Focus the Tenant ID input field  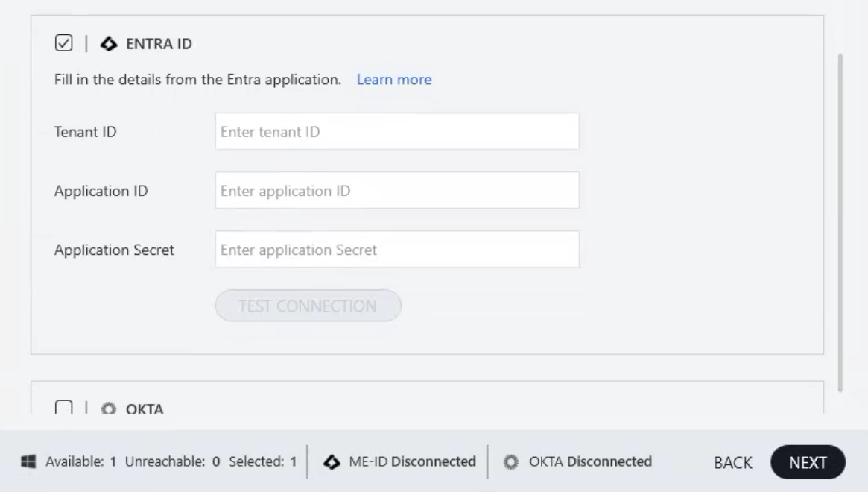point(397,131)
